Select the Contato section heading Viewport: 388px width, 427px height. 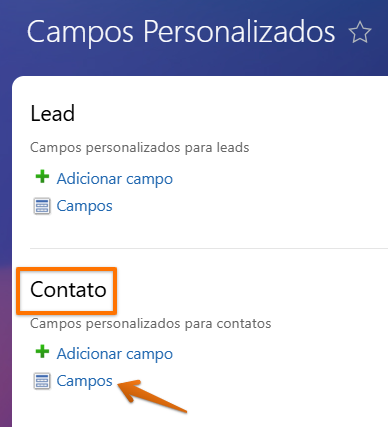tap(68, 289)
